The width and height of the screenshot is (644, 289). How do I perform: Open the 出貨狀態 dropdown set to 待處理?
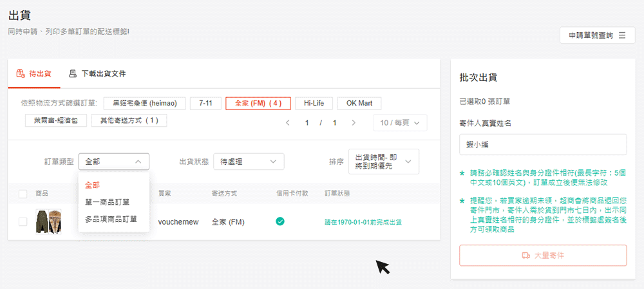click(x=249, y=162)
